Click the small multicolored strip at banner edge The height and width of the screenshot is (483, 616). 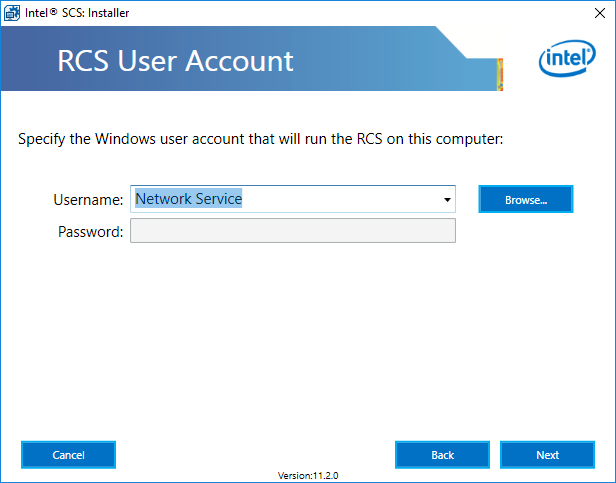pyautogui.click(x=500, y=74)
